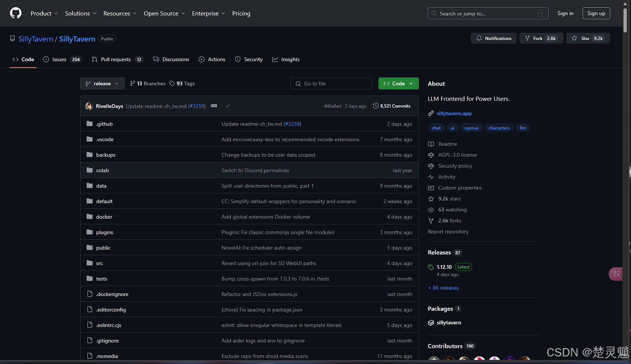
Task: Open the '.eslintrc.cjs' file name
Action: (109, 325)
